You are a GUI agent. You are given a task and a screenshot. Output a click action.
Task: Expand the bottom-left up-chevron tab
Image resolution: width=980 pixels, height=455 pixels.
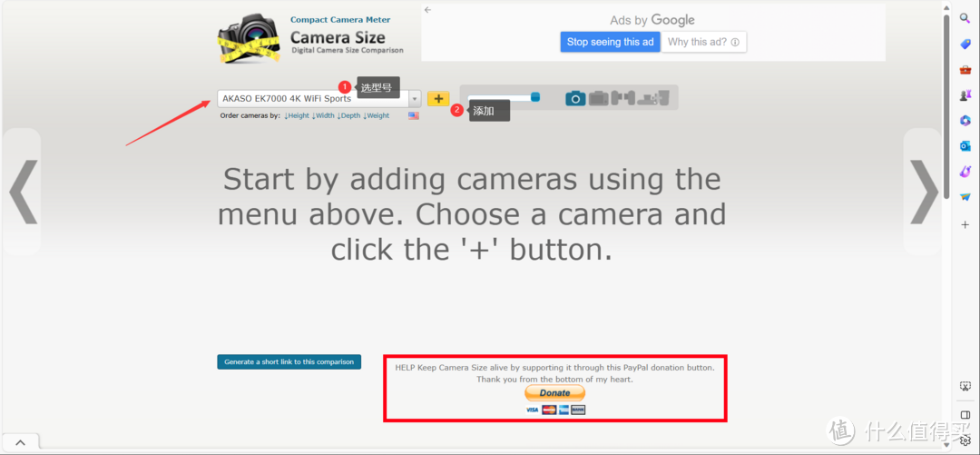21,442
